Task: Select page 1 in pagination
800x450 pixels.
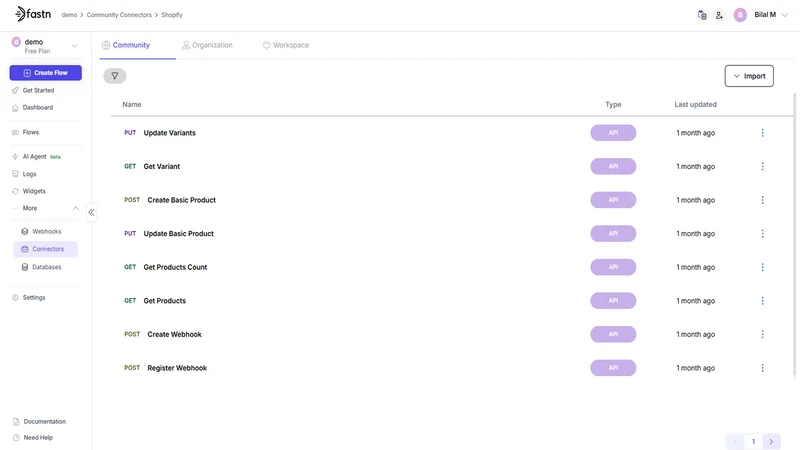Action: [x=753, y=442]
